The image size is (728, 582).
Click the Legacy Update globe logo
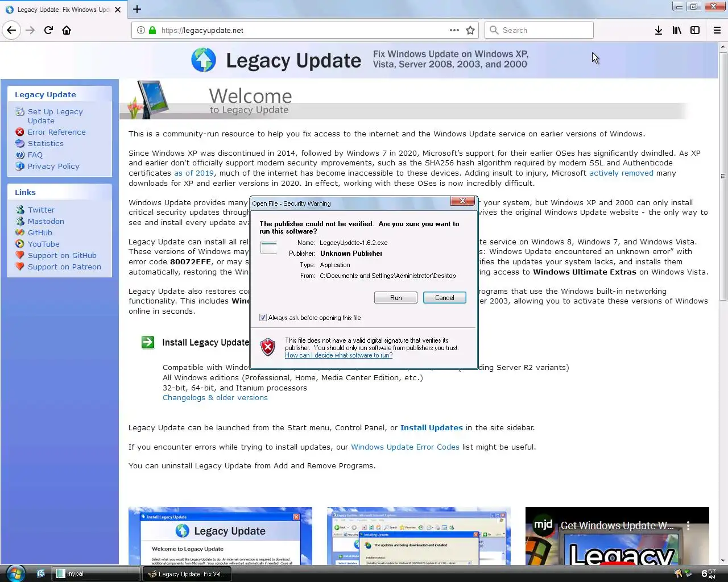204,60
